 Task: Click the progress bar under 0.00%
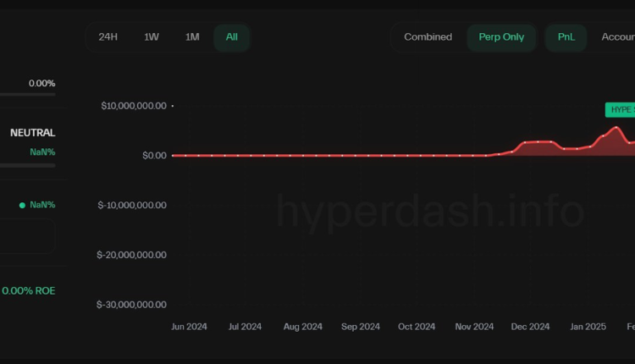tap(28, 94)
